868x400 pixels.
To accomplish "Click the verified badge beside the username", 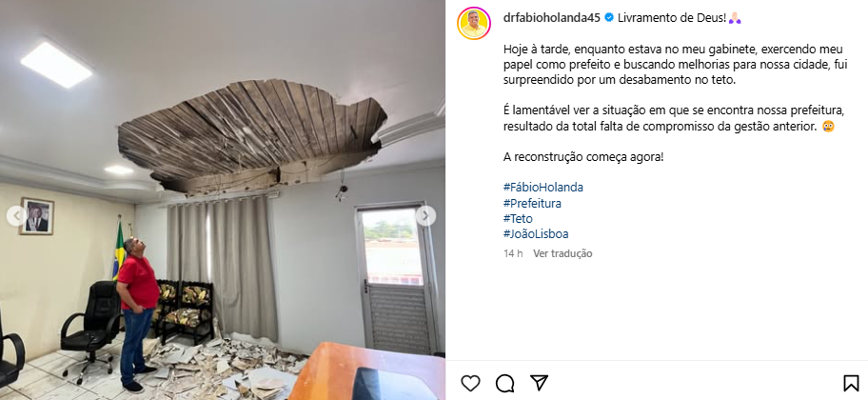I will (608, 18).
